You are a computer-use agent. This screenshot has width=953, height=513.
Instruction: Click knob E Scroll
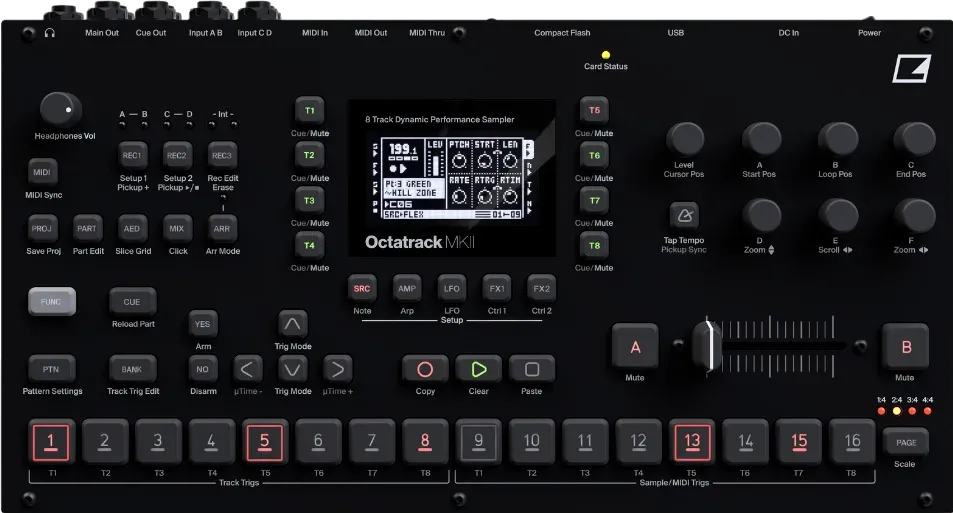(837, 216)
